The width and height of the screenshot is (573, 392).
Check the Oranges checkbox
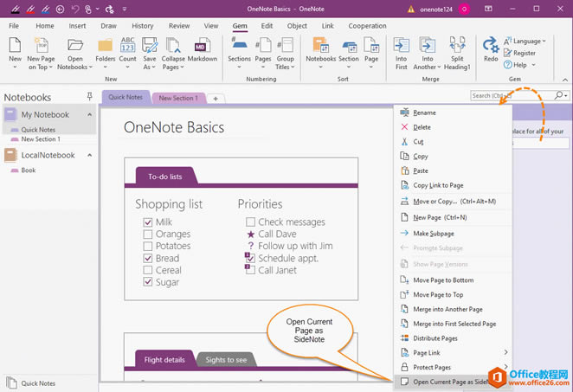[148, 235]
